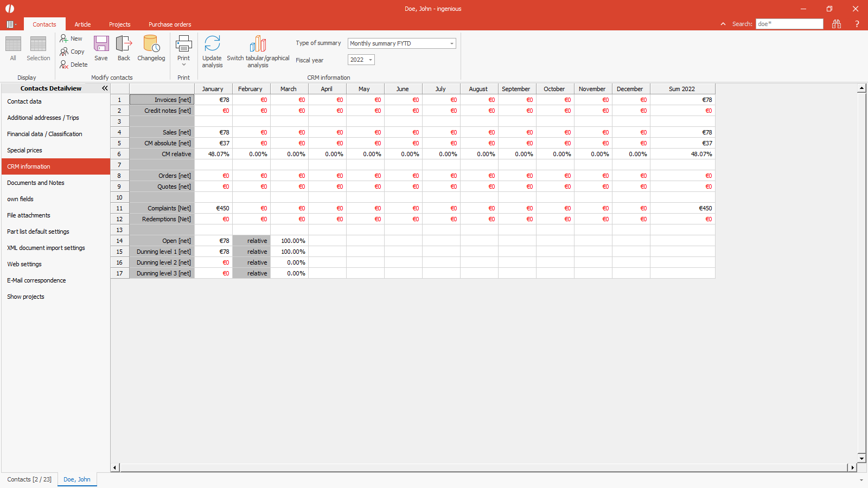
Task: Click the New contact icon
Action: [x=65, y=38]
